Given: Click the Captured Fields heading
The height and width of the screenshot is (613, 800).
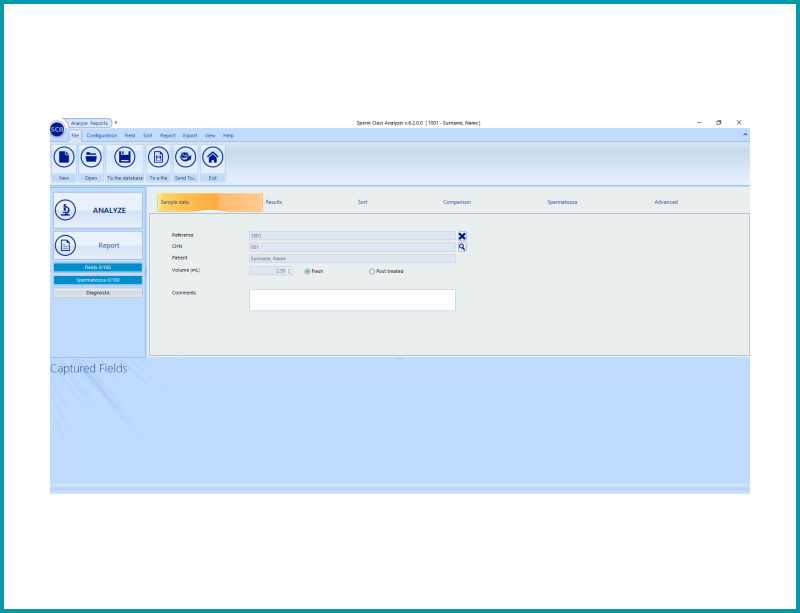Looking at the screenshot, I should tap(89, 369).
